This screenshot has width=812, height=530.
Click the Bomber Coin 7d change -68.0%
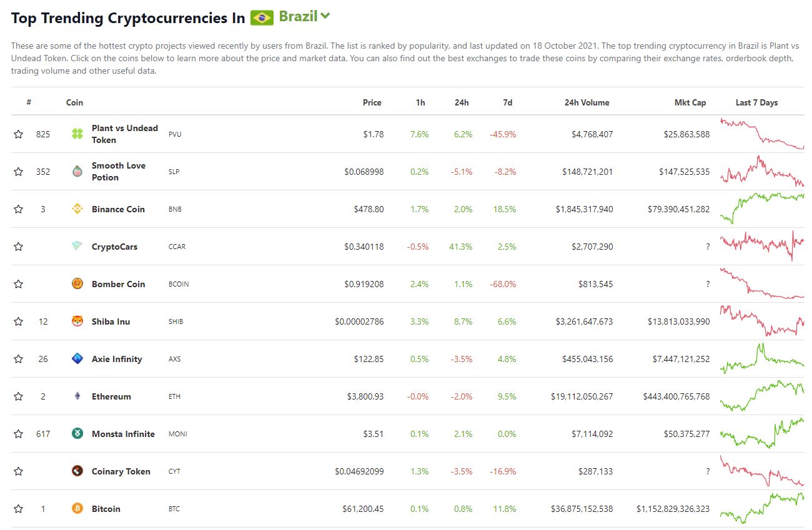click(503, 284)
